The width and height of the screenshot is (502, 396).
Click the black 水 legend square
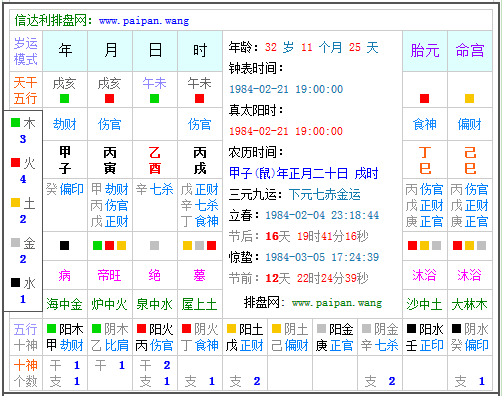tap(16, 282)
